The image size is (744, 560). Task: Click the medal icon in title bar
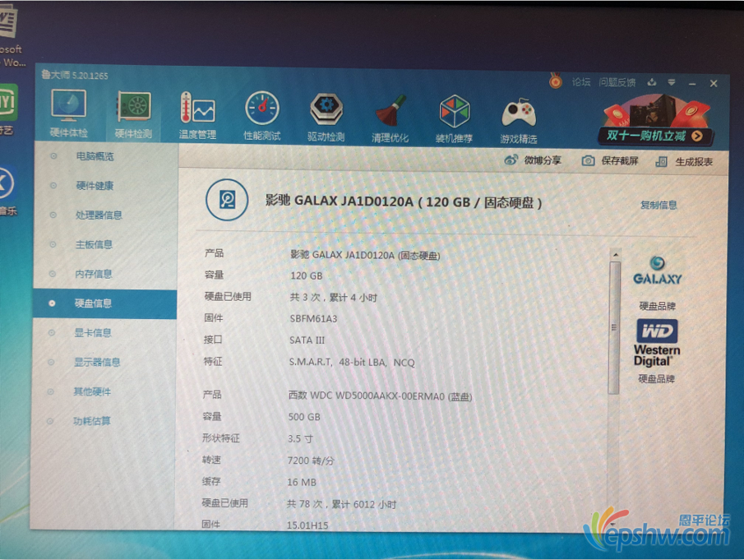pyautogui.click(x=555, y=81)
